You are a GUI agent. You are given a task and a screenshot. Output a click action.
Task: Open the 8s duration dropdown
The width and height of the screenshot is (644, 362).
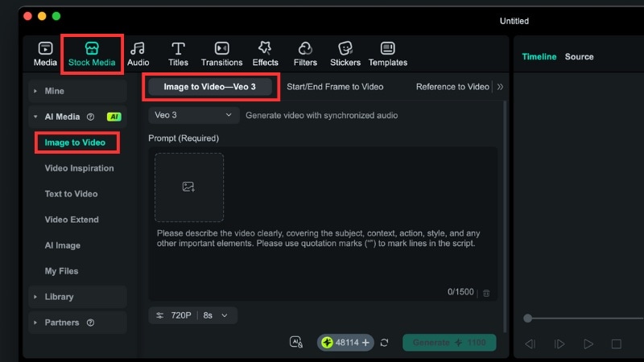pos(216,315)
